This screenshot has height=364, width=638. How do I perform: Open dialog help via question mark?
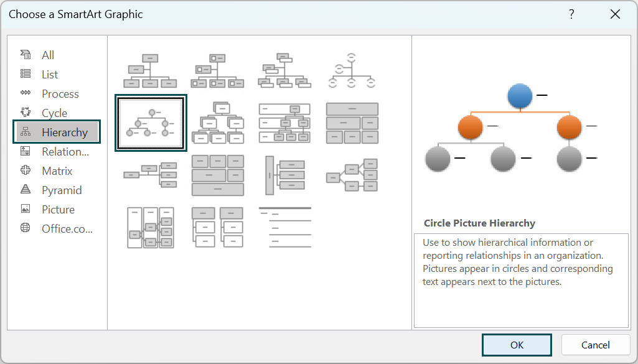tap(571, 14)
